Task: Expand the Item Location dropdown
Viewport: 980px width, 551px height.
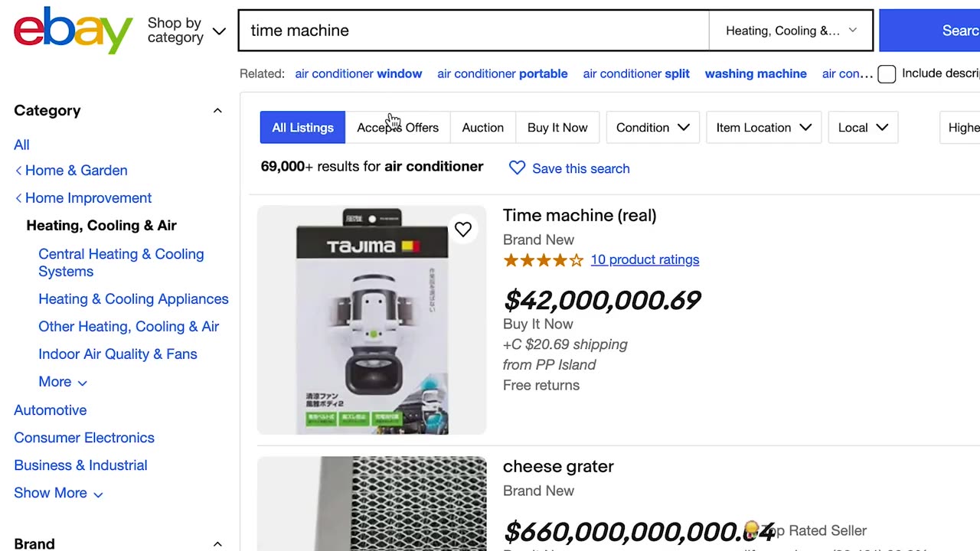Action: [763, 128]
